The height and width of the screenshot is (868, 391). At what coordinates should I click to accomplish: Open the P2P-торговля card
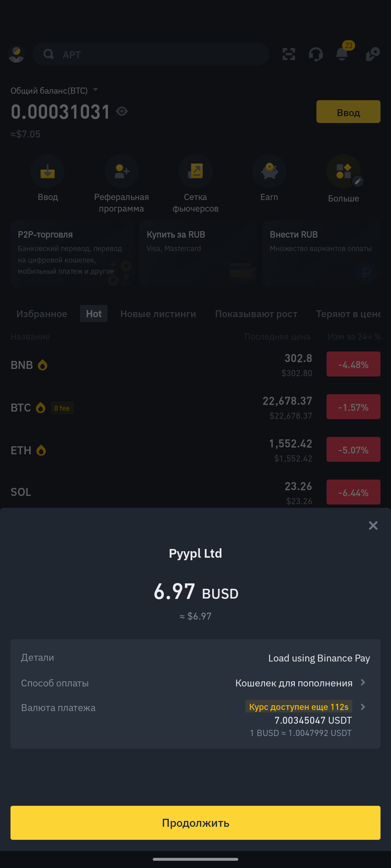pos(72,254)
